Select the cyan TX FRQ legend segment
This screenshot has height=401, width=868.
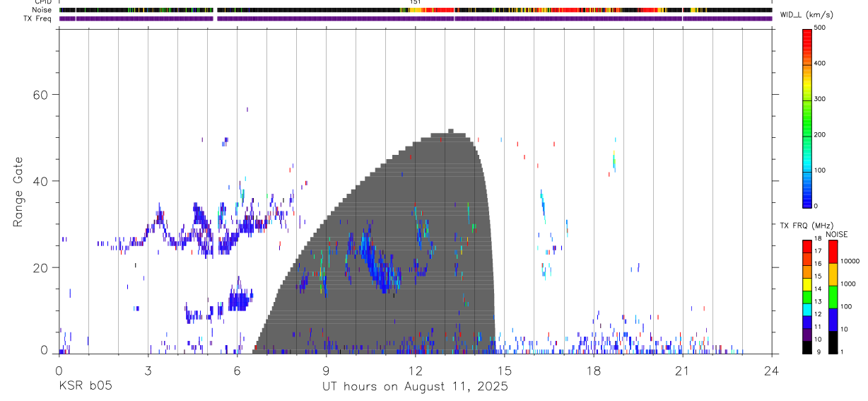click(807, 310)
